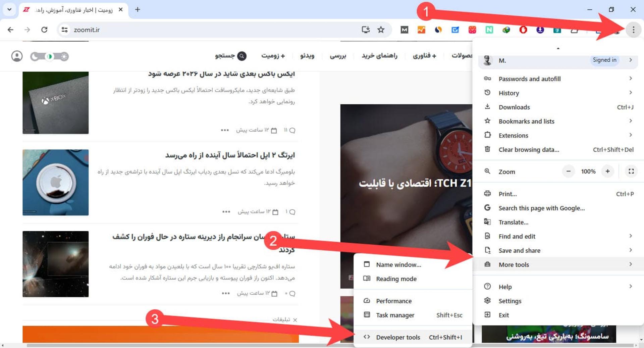Click the install app icon in the address bar
644x348 pixels.
click(366, 30)
